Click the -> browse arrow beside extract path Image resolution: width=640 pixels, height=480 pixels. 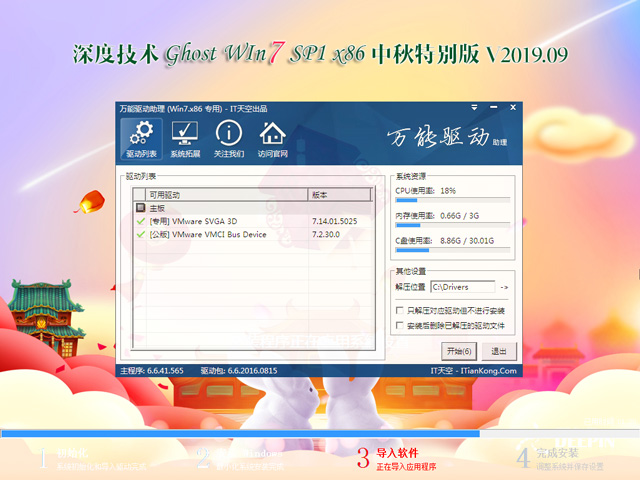click(x=504, y=287)
